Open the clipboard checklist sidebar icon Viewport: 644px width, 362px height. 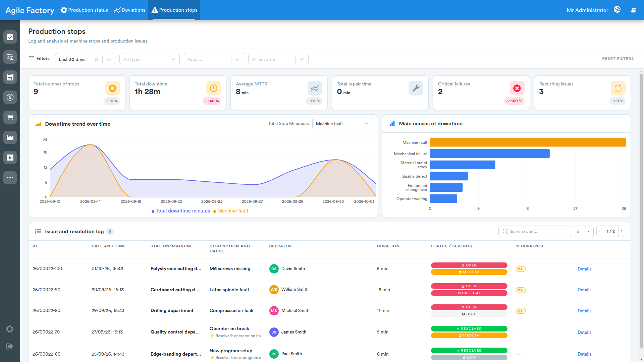10,37
